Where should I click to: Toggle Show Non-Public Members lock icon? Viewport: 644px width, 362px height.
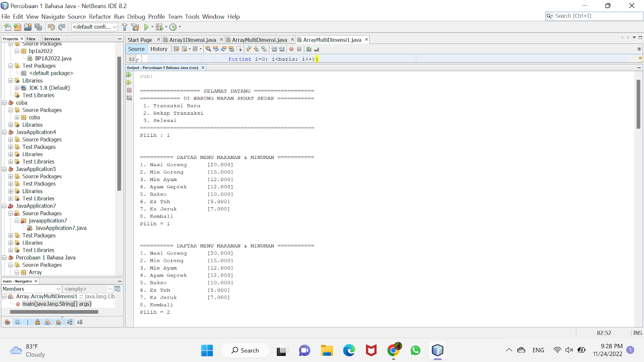click(37, 322)
